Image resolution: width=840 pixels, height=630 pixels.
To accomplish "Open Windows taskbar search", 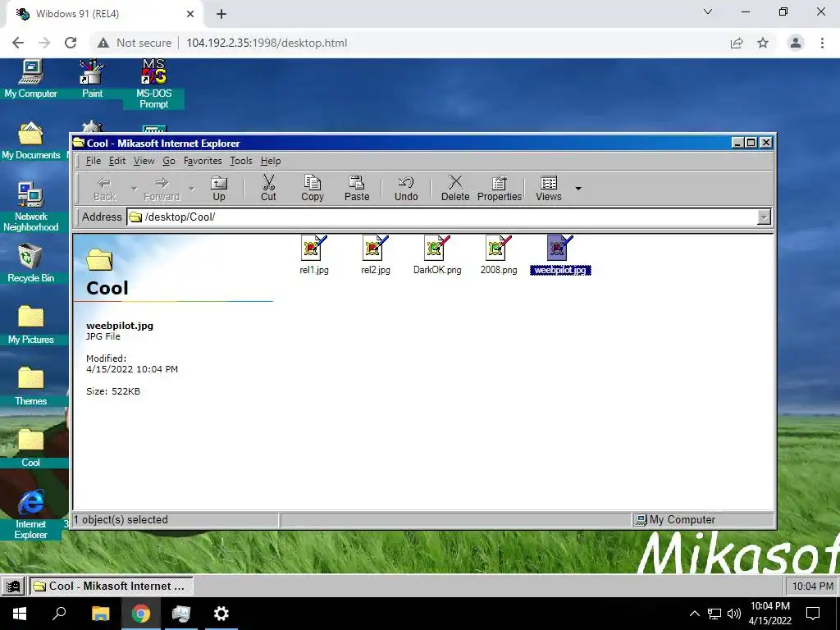I will 59,614.
